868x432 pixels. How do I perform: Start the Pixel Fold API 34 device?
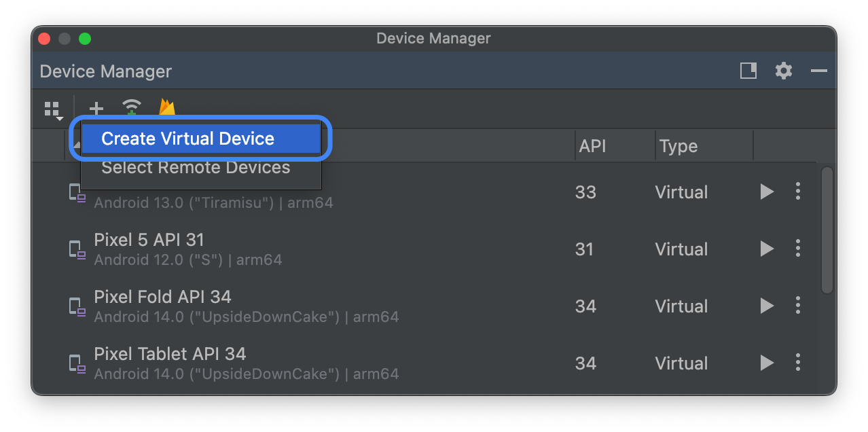click(766, 306)
